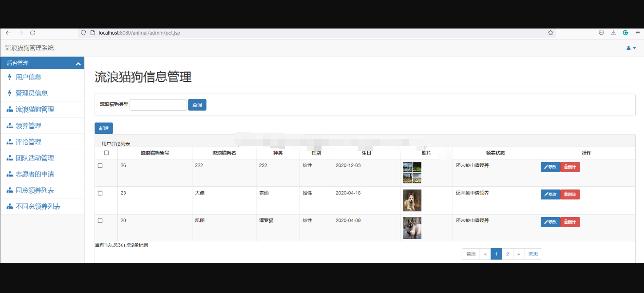Click 修改 for pet 222
The image size is (644, 293).
click(550, 167)
